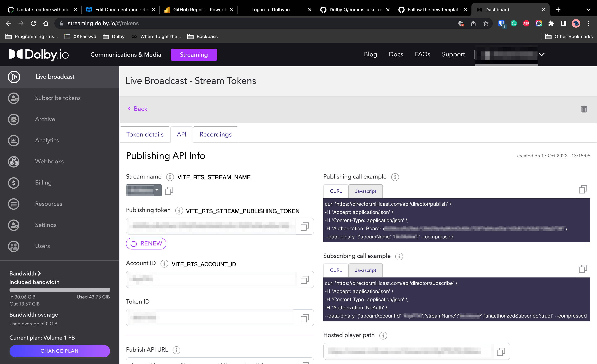Click the Stream name info icon

(170, 177)
